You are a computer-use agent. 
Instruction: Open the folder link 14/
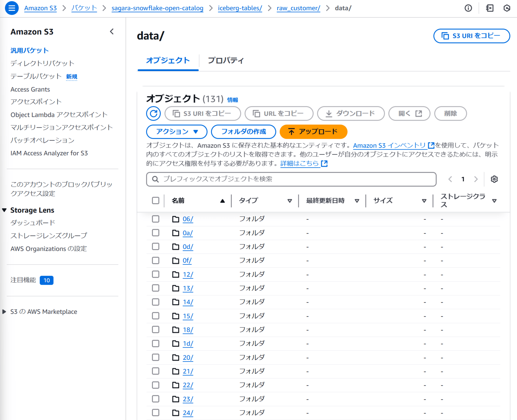pyautogui.click(x=188, y=302)
